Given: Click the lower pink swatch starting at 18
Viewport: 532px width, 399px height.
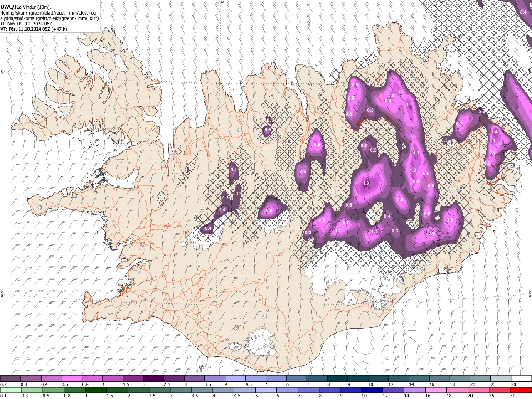Looking at the screenshot, I should tap(457, 390).
